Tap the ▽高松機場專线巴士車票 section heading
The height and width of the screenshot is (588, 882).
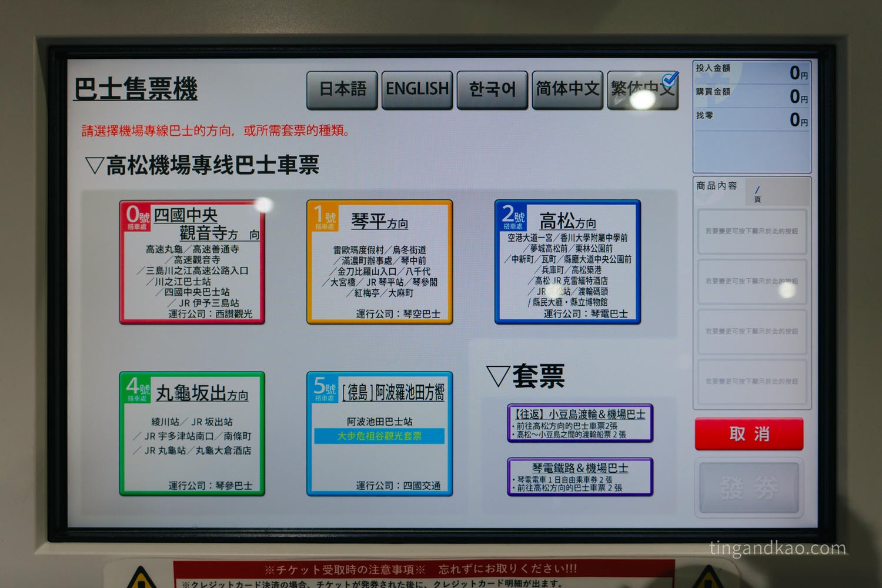tap(202, 165)
